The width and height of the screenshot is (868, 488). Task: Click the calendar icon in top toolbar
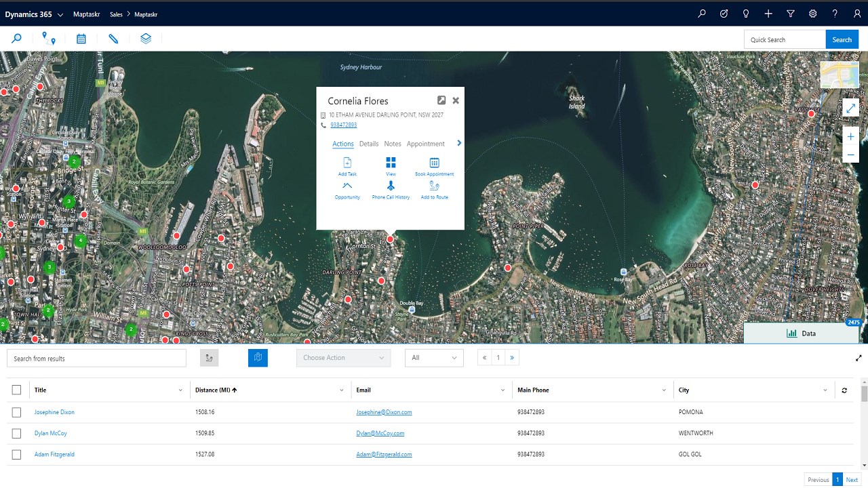81,39
